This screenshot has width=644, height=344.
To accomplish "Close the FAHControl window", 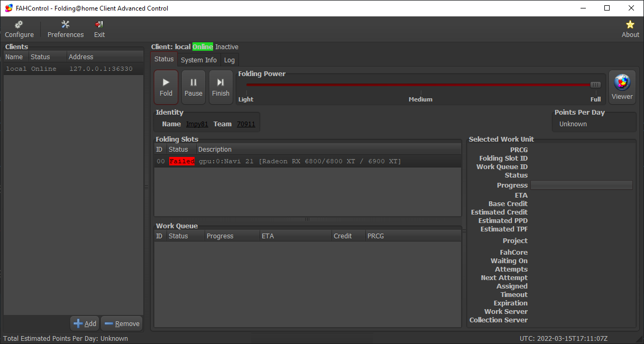I will [631, 8].
